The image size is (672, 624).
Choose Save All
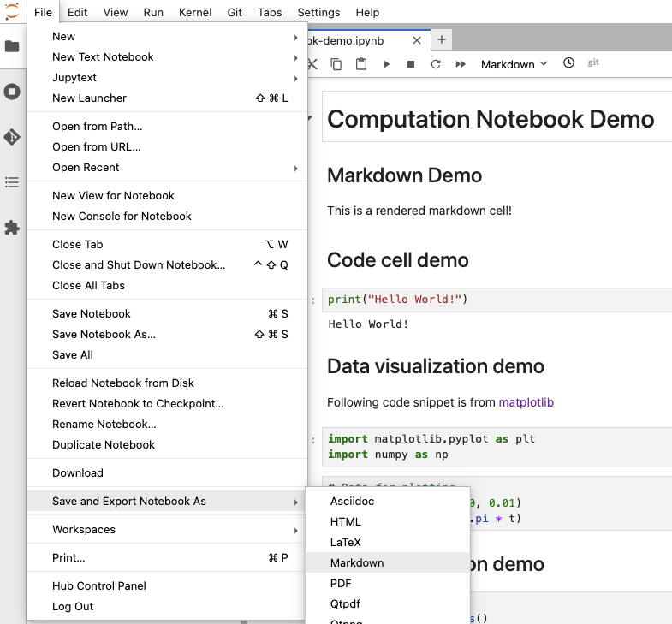167,355
